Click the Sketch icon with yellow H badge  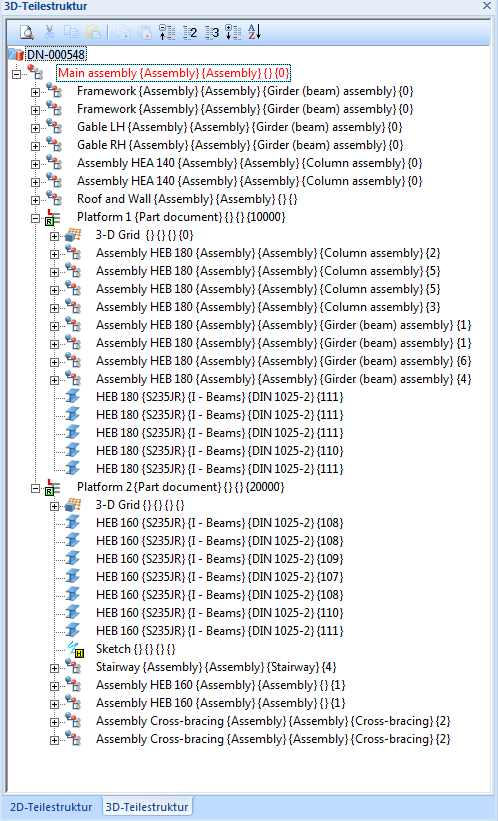(75, 649)
